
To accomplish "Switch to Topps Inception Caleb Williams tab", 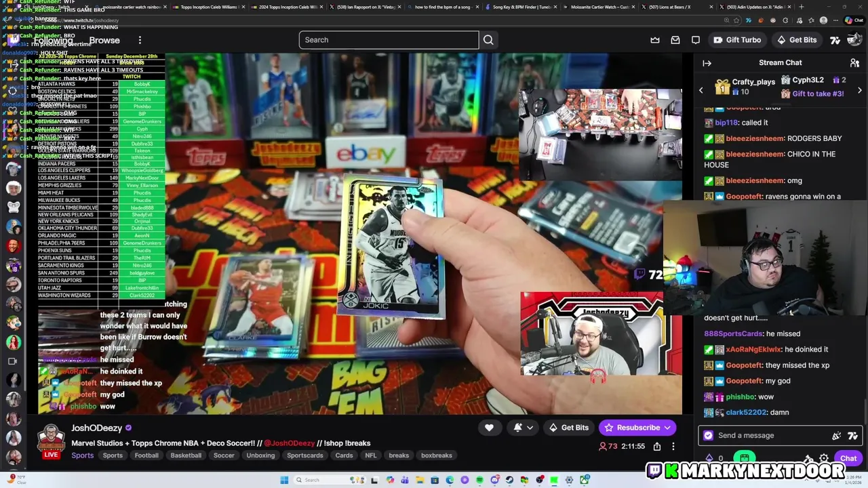I will [208, 7].
